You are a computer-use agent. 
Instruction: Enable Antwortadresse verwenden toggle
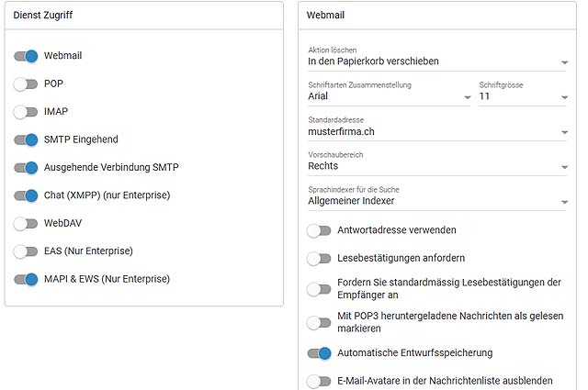[319, 230]
